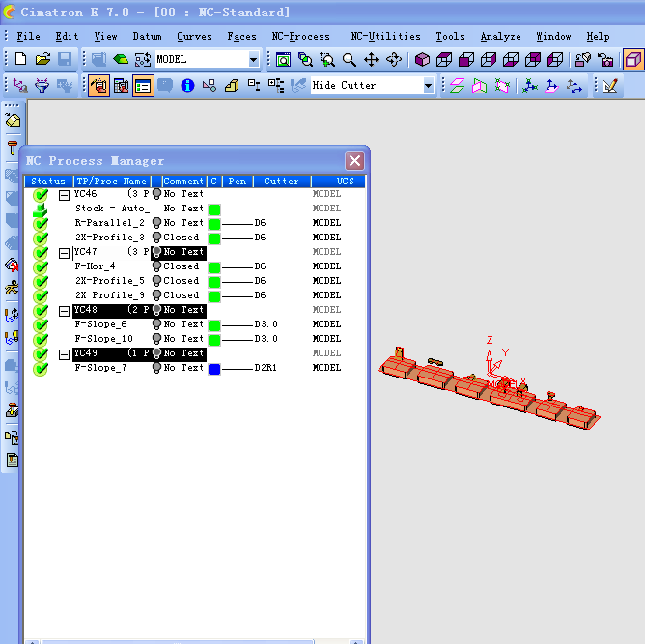Collapse the YC46 toolpath group
Image resolution: width=645 pixels, height=644 pixels.
tap(64, 195)
